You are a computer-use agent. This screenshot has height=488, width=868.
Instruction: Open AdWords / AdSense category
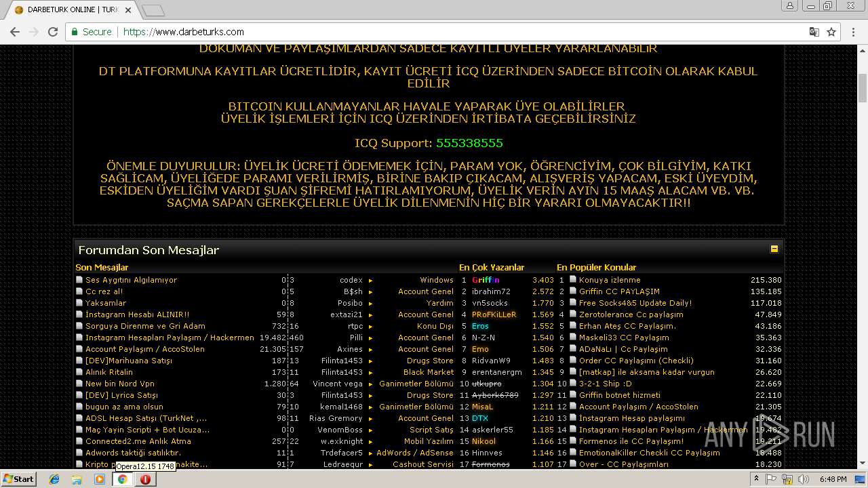tap(415, 453)
